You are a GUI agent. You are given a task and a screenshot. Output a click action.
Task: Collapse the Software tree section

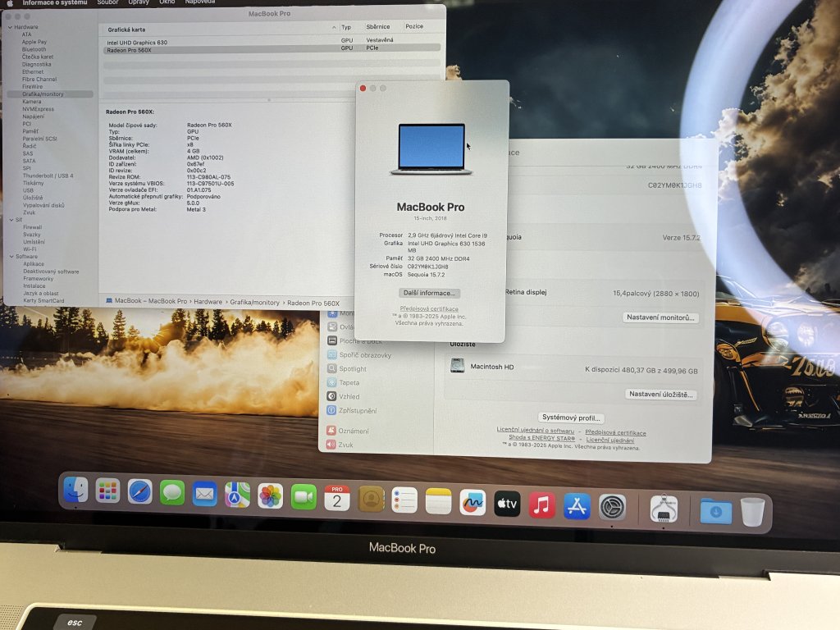coord(11,257)
